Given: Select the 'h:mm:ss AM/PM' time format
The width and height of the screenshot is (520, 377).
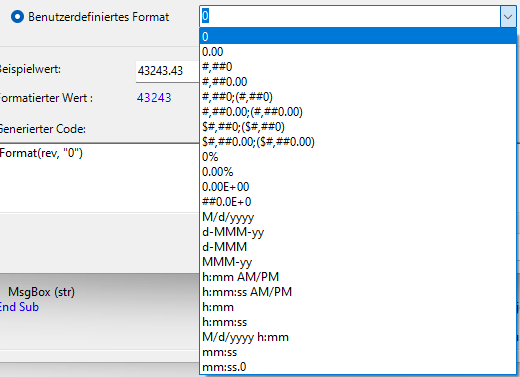Looking at the screenshot, I should (358, 292).
